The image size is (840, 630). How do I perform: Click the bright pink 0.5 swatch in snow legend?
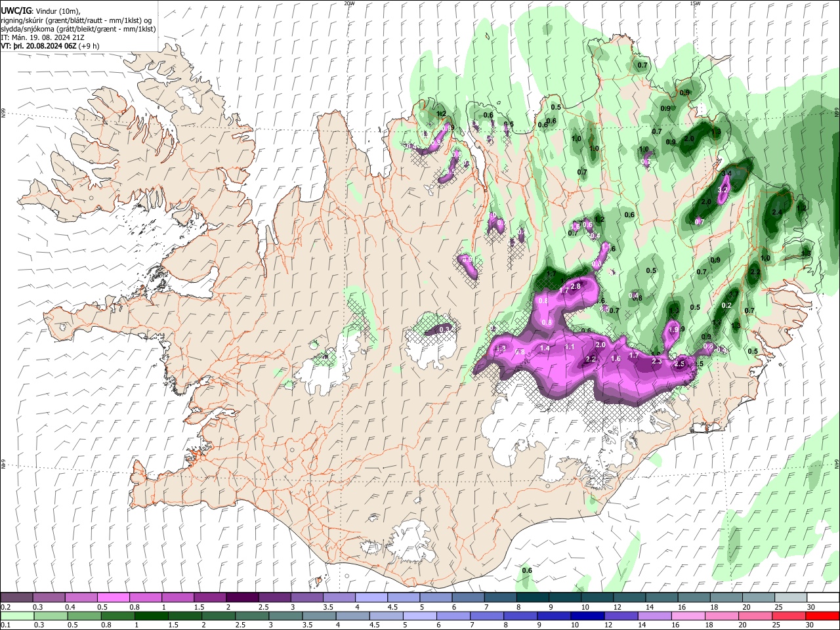coord(113,597)
